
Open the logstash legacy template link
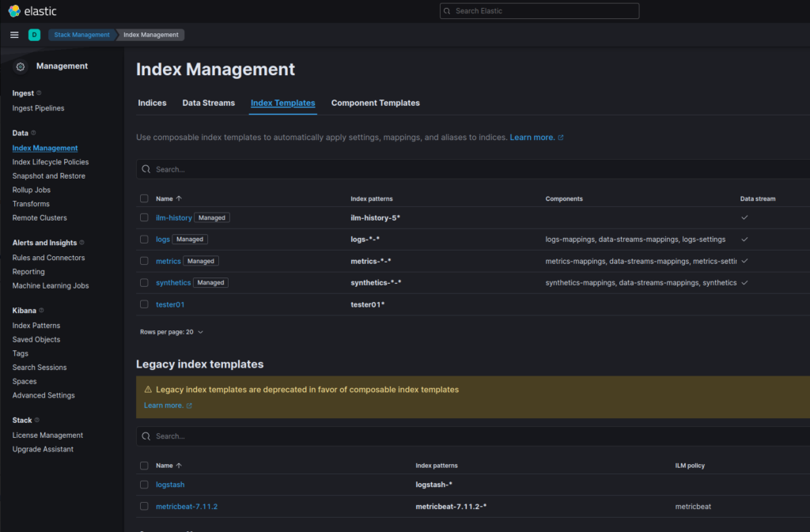coord(170,485)
